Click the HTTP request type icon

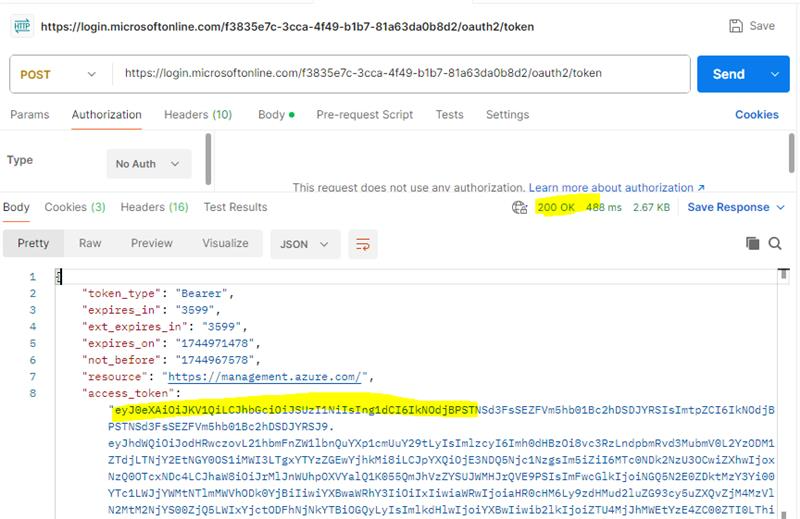click(22, 26)
